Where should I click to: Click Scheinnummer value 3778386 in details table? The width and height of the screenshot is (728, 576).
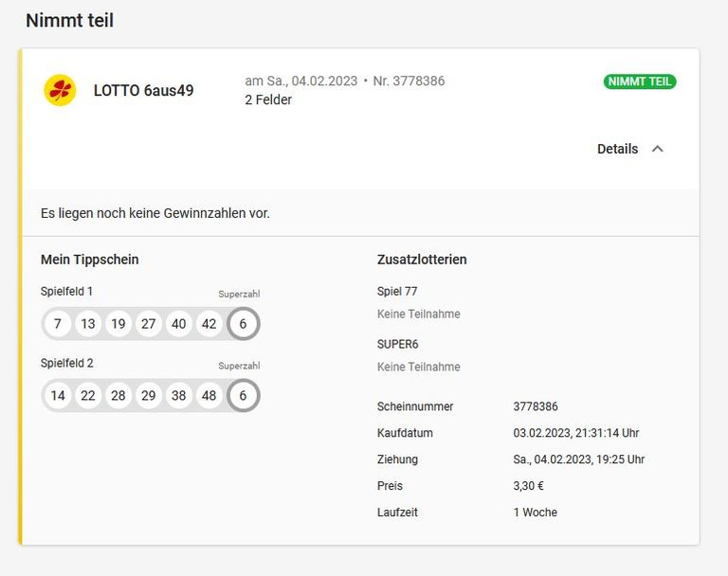pos(536,406)
